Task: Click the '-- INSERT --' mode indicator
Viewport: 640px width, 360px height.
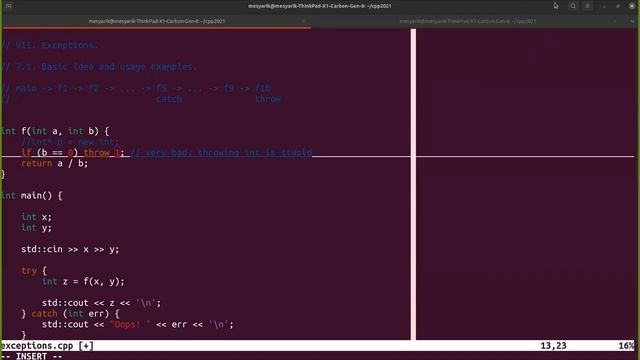Action: click(32, 356)
